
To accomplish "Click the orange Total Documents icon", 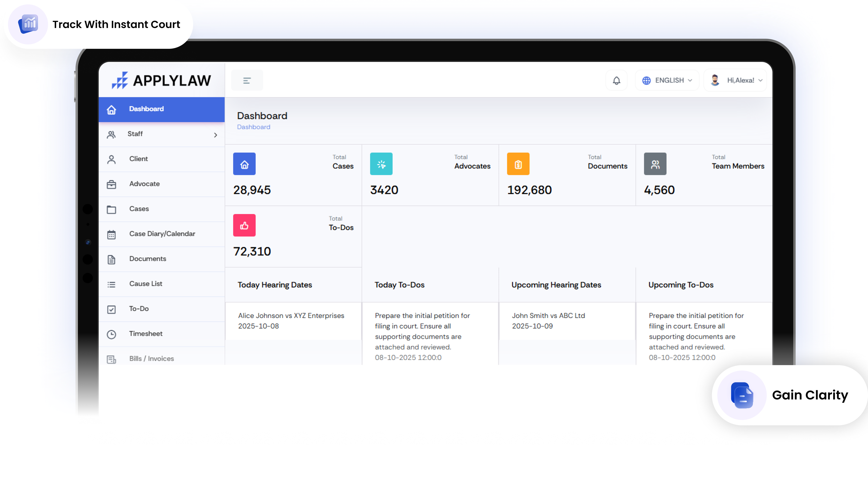I will pos(518,164).
